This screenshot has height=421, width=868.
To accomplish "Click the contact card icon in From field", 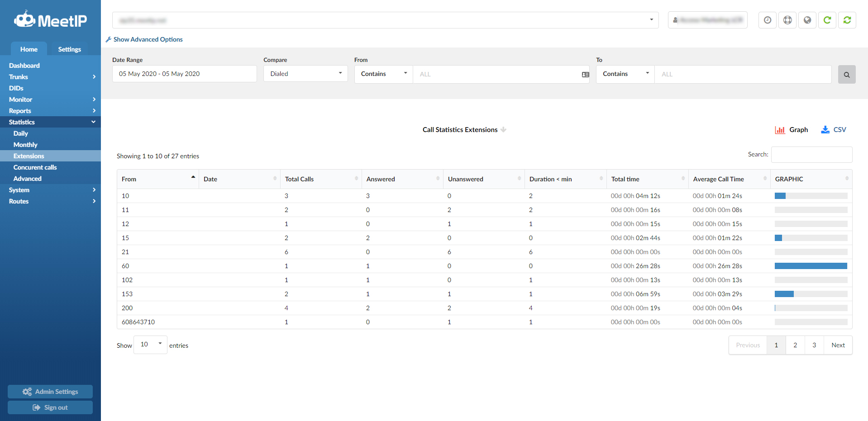I will pyautogui.click(x=585, y=75).
